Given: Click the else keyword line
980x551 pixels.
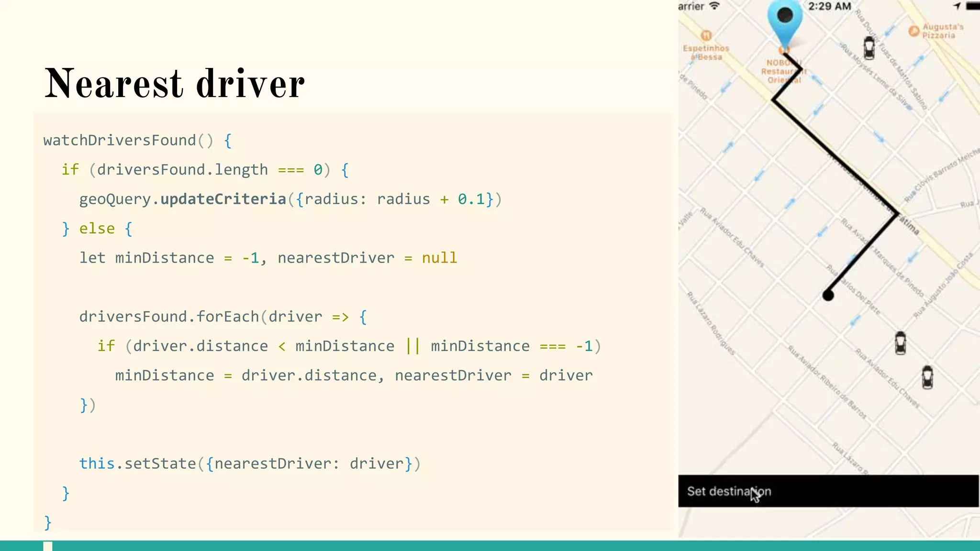Looking at the screenshot, I should tap(97, 229).
